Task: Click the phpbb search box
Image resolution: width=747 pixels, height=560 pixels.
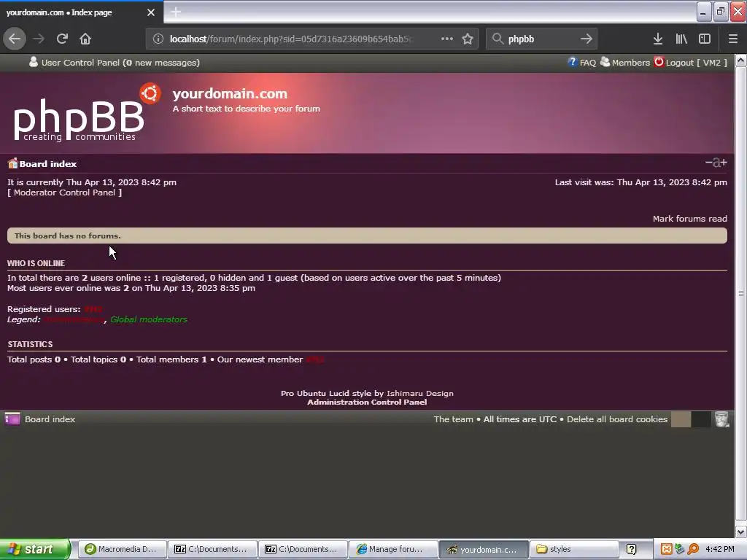Action: (541, 39)
